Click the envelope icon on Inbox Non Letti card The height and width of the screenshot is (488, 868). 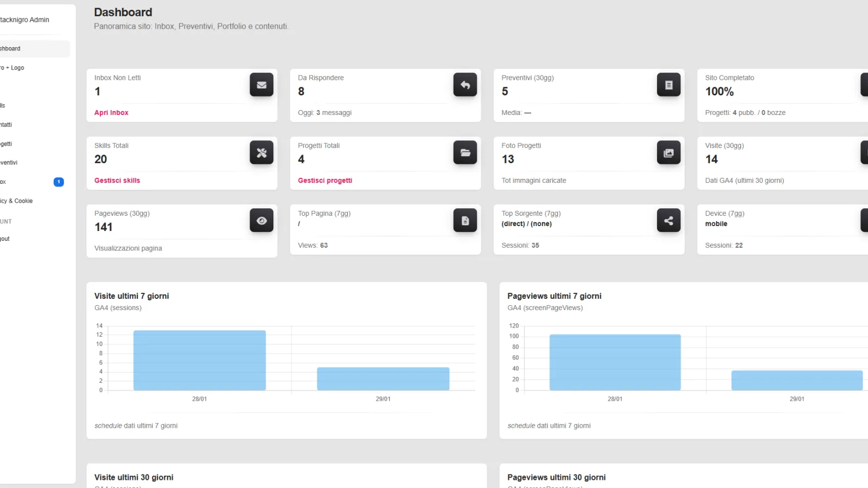click(x=261, y=85)
